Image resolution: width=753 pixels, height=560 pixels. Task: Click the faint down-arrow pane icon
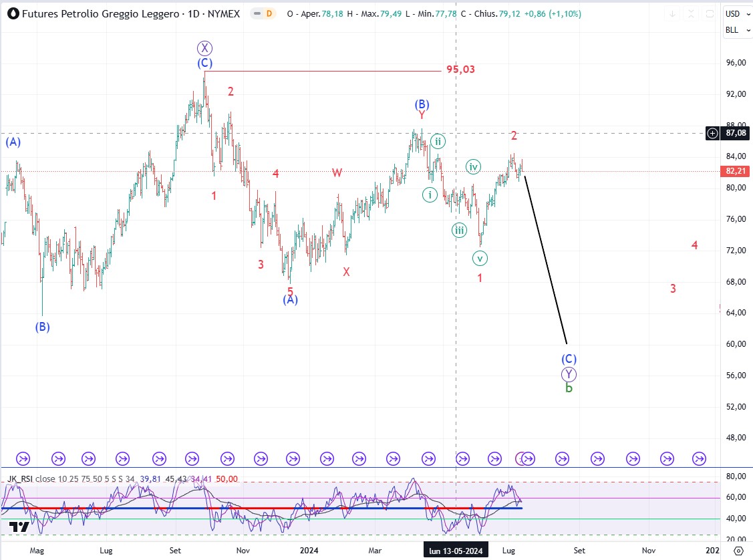(672, 14)
